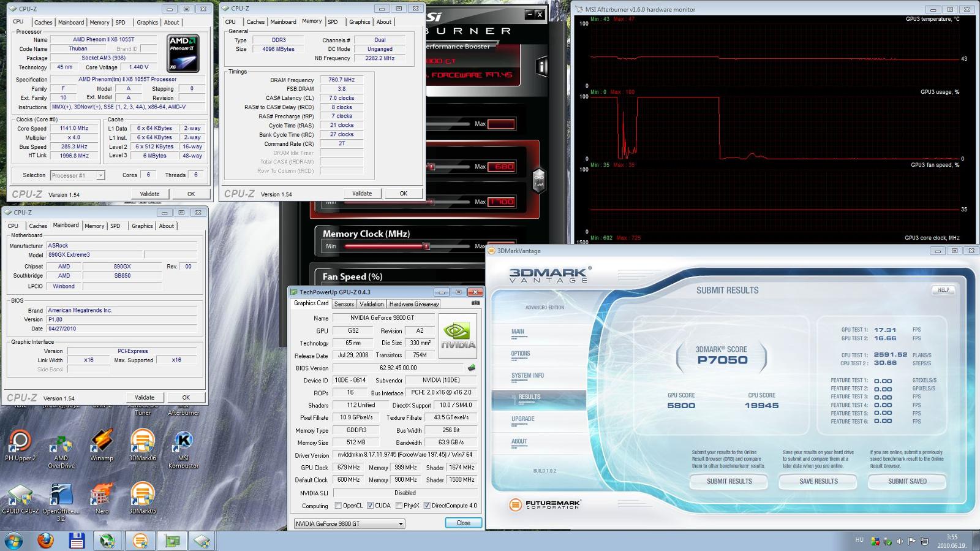Image resolution: width=980 pixels, height=551 pixels.
Task: Click Afterburner clock Link toggle icon
Action: click(538, 180)
